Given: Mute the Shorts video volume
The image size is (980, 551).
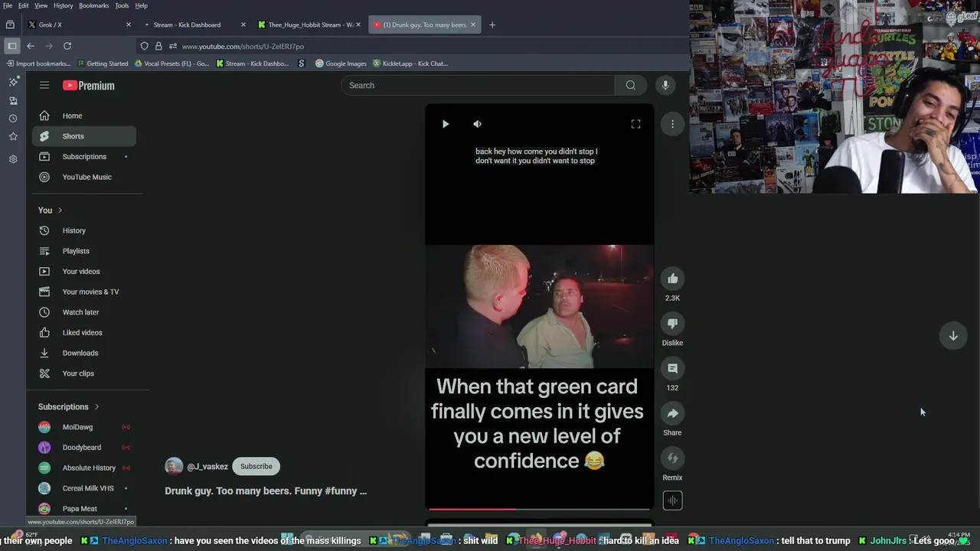Looking at the screenshot, I should tap(477, 124).
